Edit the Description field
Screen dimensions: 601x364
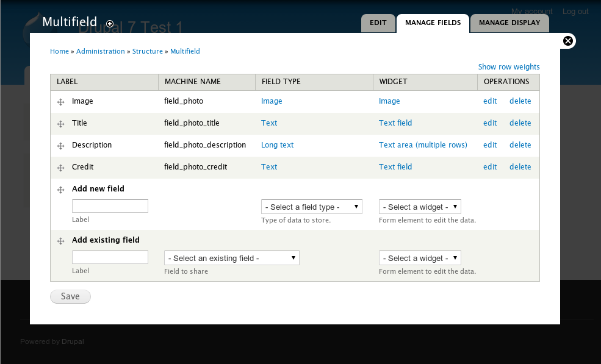click(490, 145)
